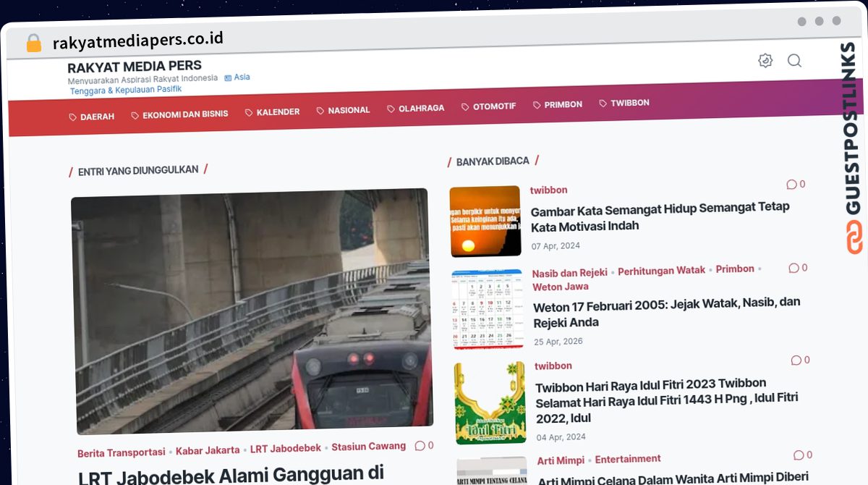Click the RAKYAT MEDIA PERS site title

pos(135,67)
